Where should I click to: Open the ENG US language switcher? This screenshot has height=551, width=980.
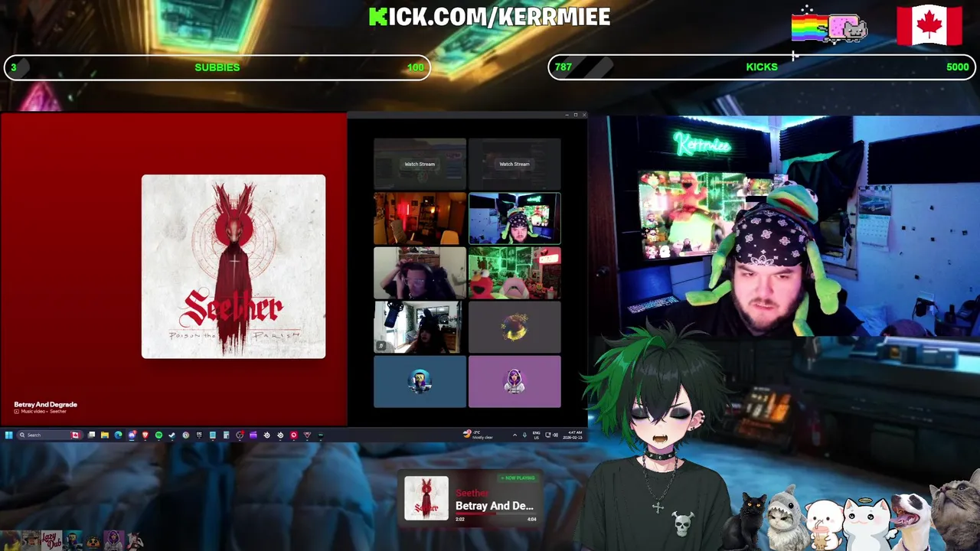pyautogui.click(x=536, y=435)
